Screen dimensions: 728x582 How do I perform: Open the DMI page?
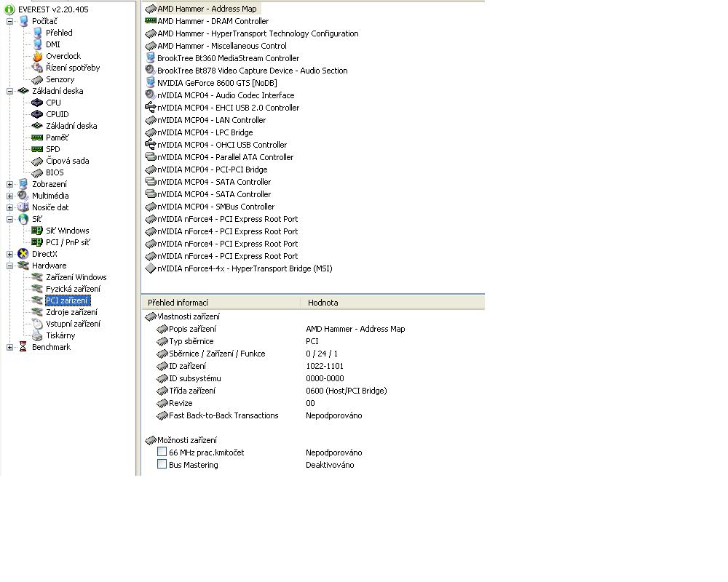[53, 44]
